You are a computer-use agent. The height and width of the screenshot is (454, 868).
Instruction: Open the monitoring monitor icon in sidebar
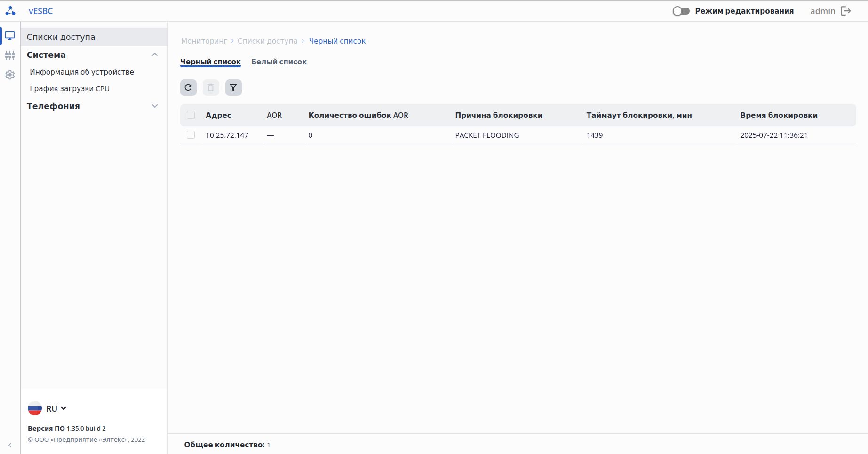coord(10,36)
